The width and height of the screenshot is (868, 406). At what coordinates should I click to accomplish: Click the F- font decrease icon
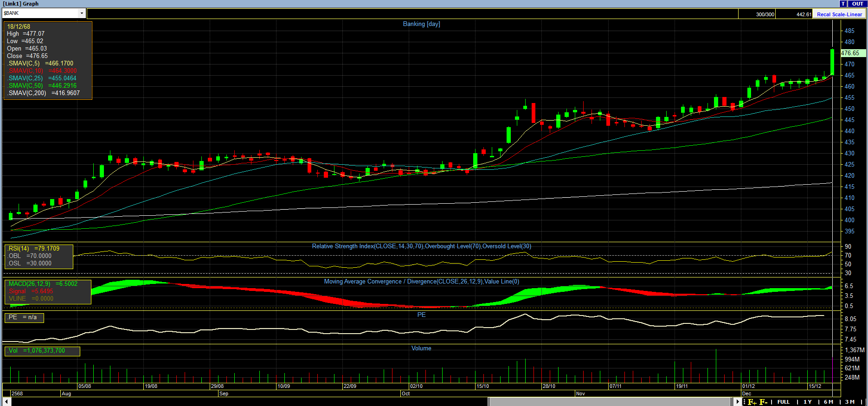coord(764,402)
